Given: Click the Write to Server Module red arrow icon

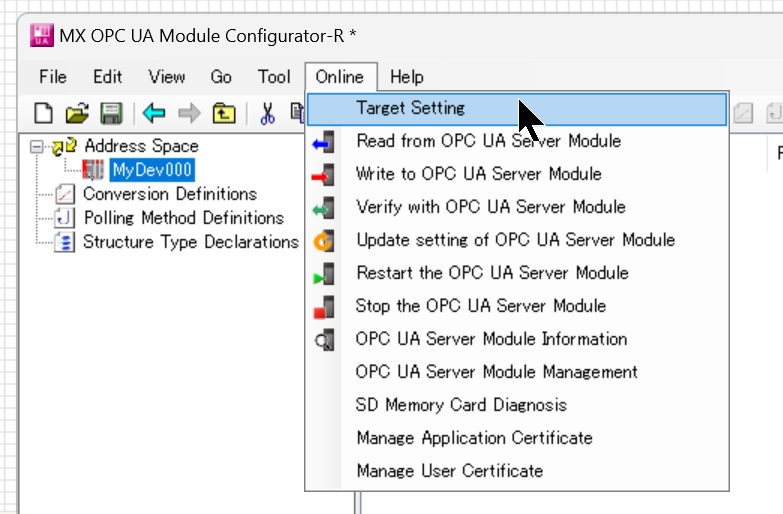Looking at the screenshot, I should coord(323,174).
